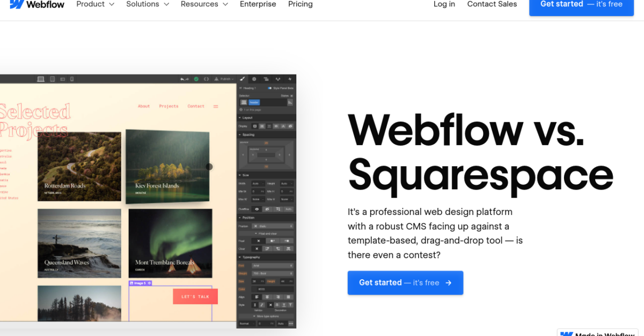The image size is (644, 336).
Task: Select the tablet breakpoint icon in designer
Action: 52,79
